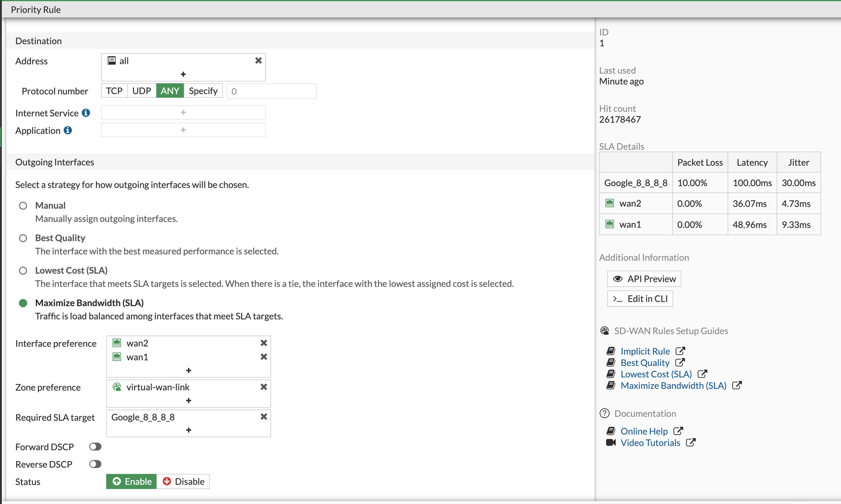Toggle the Forward DSCP switch

95,446
